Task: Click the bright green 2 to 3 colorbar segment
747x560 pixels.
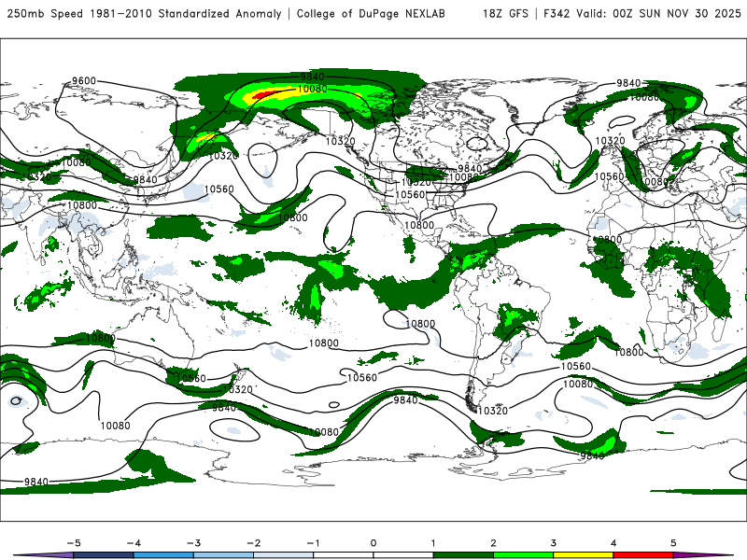Action: [x=523, y=555]
